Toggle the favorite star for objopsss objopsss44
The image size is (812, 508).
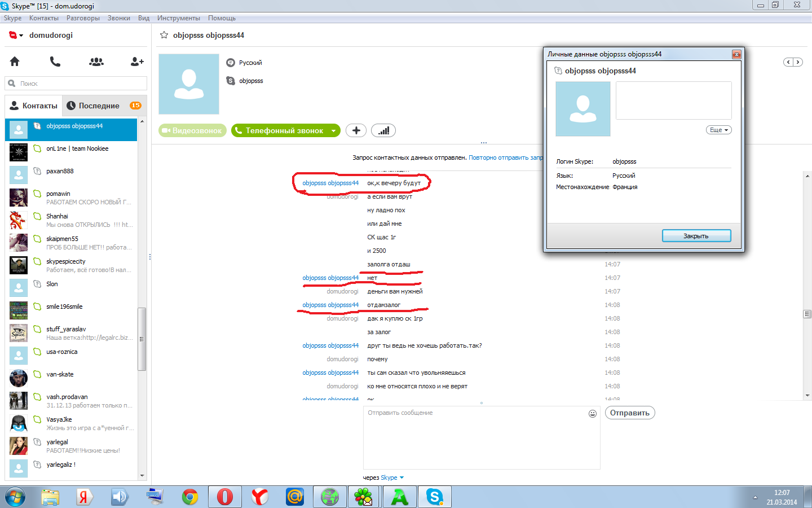(164, 35)
